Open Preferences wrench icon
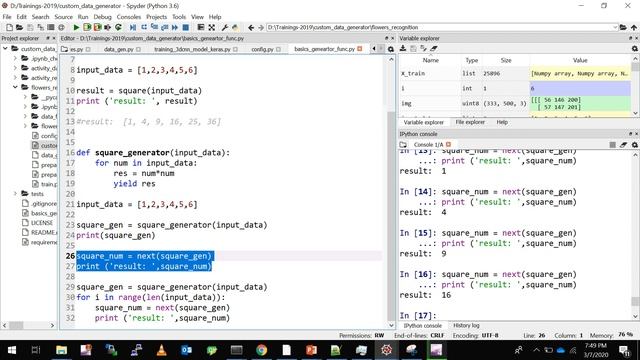Image resolution: width=640 pixels, height=360 pixels. point(225,27)
